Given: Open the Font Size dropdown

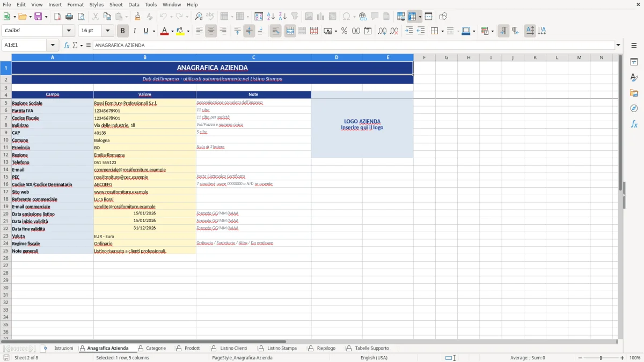Looking at the screenshot, I should point(107,31).
